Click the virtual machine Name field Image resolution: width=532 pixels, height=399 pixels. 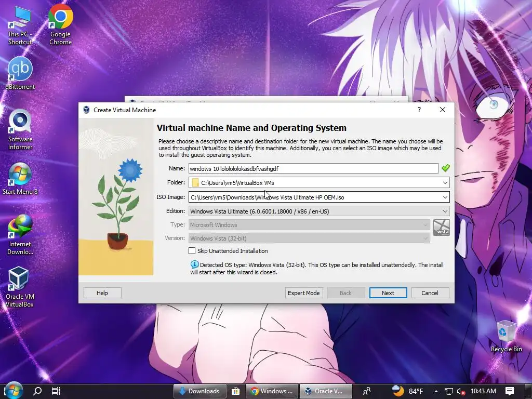click(x=313, y=168)
